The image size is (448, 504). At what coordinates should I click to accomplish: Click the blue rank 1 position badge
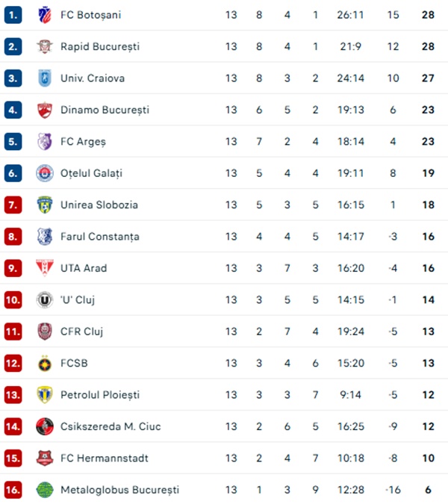(13, 15)
